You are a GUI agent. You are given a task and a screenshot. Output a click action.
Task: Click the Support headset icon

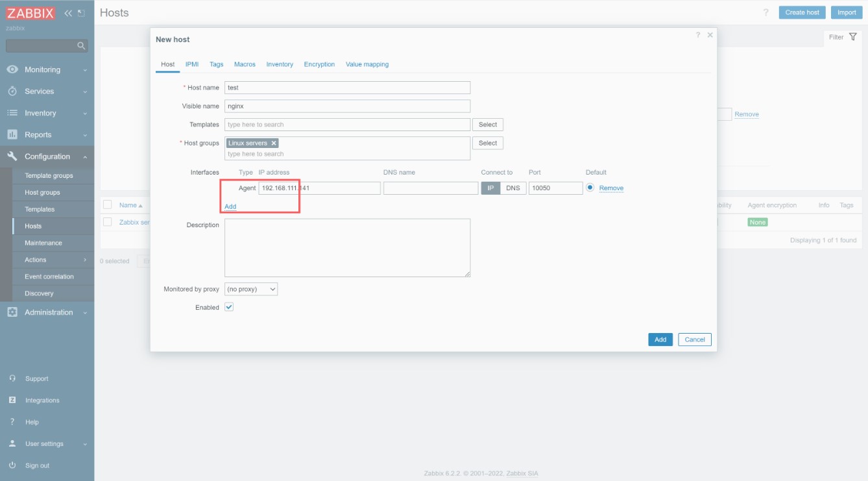point(12,378)
